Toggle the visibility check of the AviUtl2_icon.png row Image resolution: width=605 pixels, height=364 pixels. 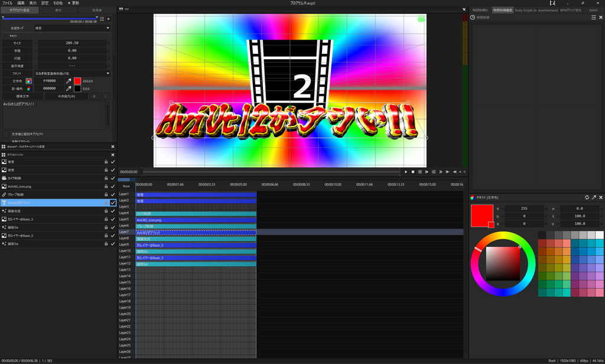(113, 187)
